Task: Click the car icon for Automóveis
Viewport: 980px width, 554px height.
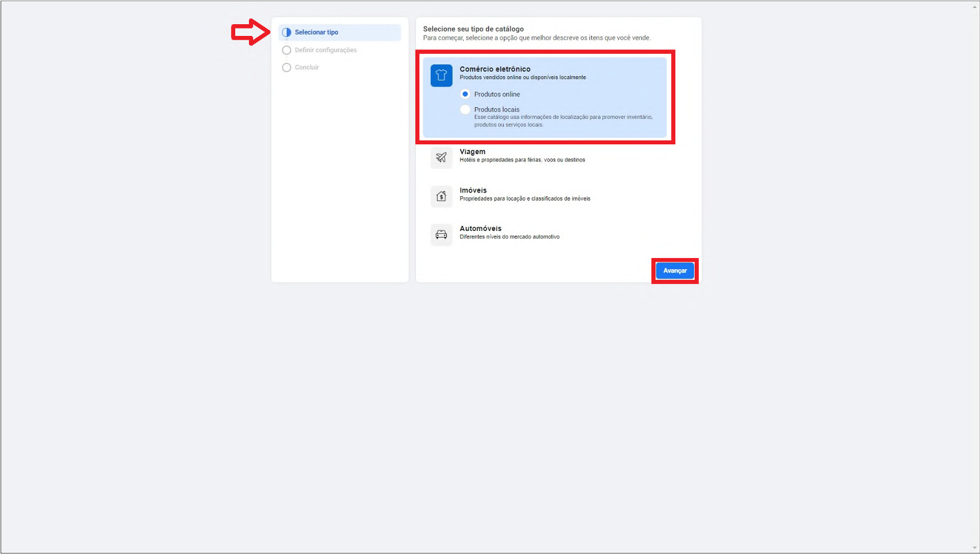Action: (x=441, y=235)
